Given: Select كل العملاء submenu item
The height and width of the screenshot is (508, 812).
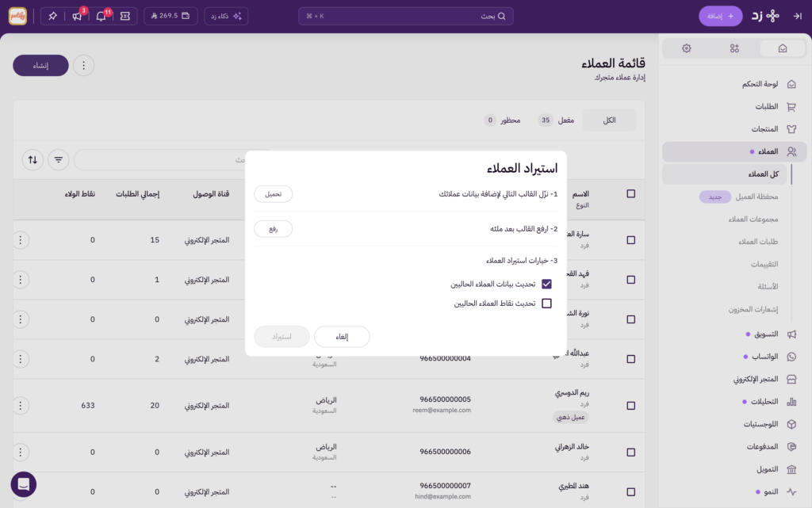Looking at the screenshot, I should (725, 174).
